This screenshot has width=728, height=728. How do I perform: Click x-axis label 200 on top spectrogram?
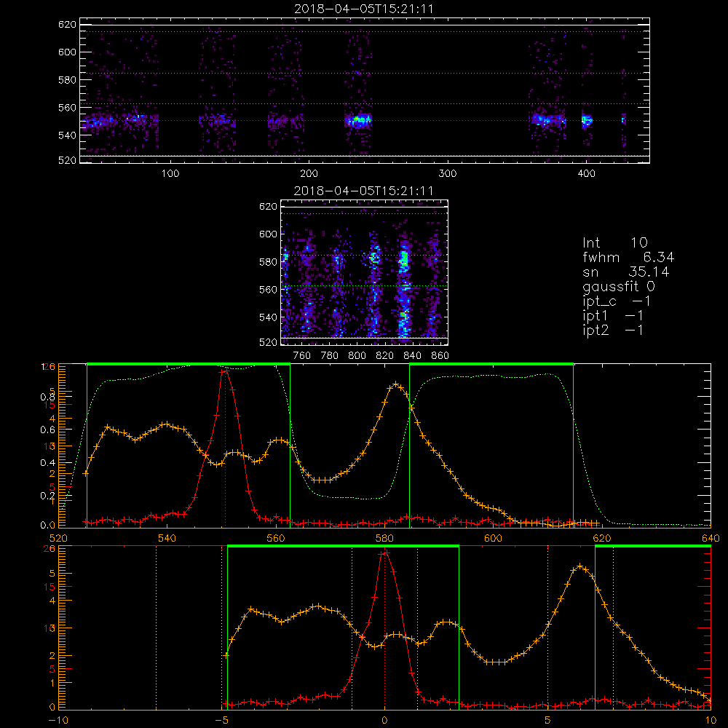[x=309, y=174]
